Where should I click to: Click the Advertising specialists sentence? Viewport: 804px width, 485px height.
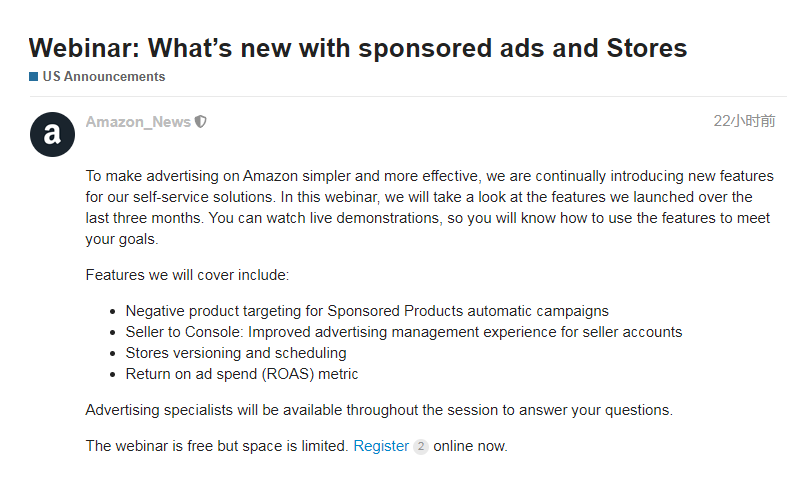click(379, 410)
